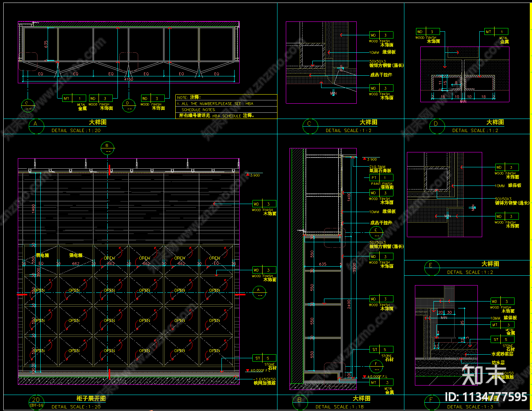
Task: Select '成品干挂件' label in detail C
Action: [x=381, y=75]
